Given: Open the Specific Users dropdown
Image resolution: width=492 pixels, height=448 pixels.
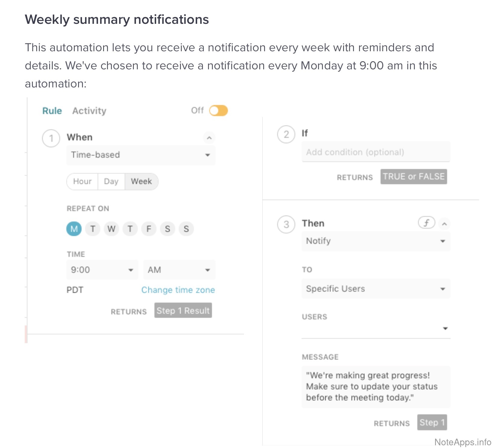Looking at the screenshot, I should coord(376,289).
